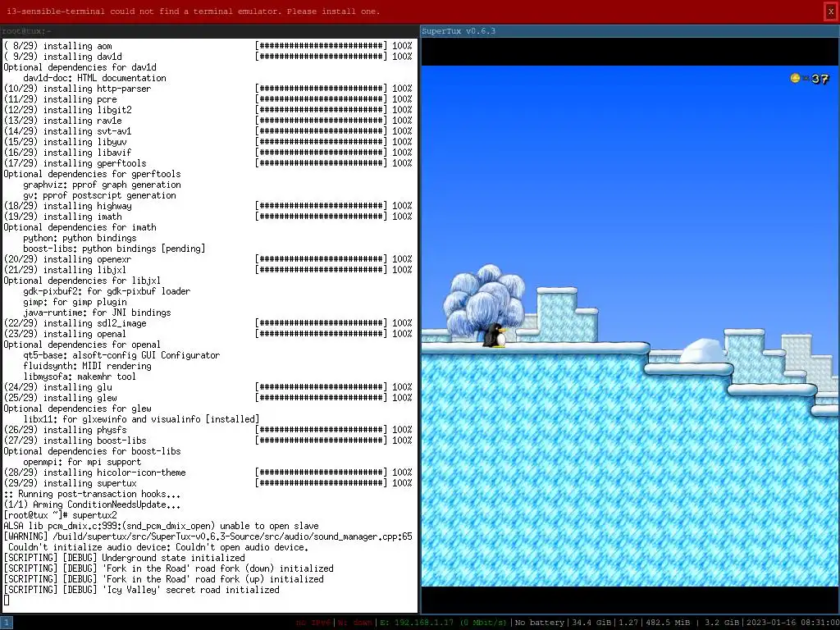Click 'libx11: for glxewinfo and visualinfo' line
Viewport: 840px width, 630px height.
point(141,419)
